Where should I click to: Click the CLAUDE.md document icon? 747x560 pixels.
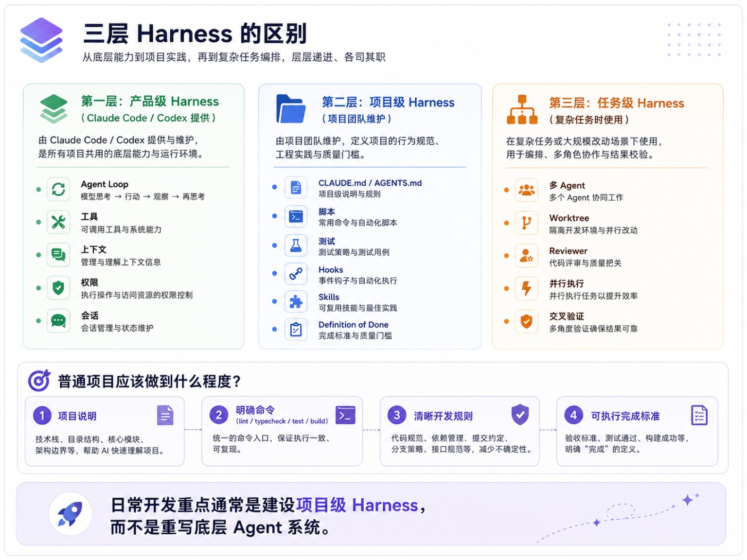click(x=296, y=187)
